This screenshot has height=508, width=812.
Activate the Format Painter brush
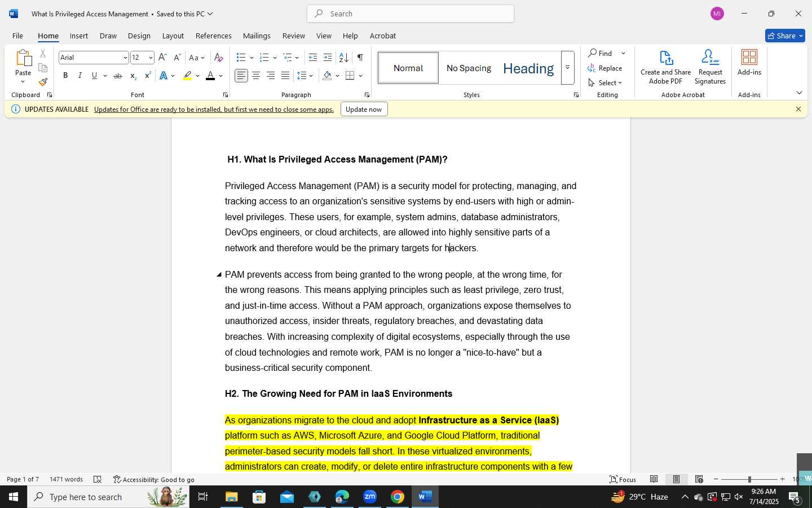tap(43, 82)
